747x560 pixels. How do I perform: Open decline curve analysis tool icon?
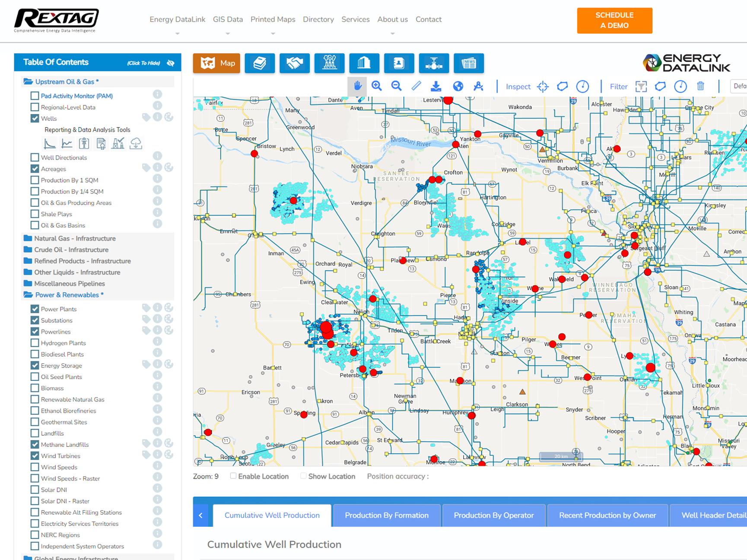[x=50, y=143]
